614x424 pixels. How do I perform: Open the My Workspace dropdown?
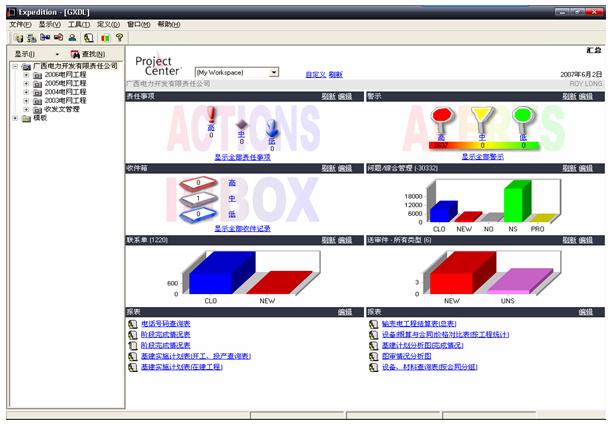(x=274, y=72)
